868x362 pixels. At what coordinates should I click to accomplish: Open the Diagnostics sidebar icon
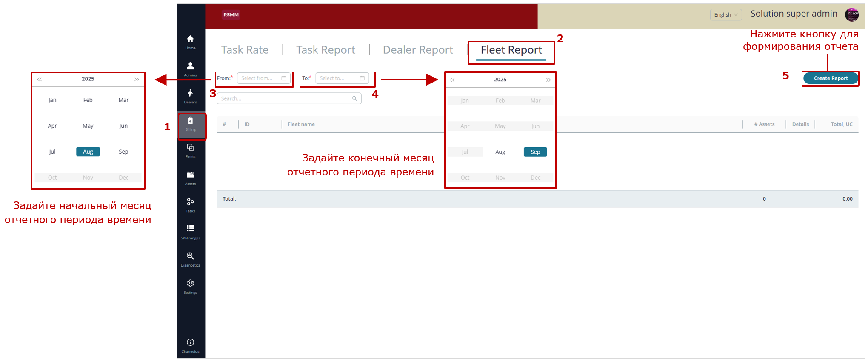190,259
